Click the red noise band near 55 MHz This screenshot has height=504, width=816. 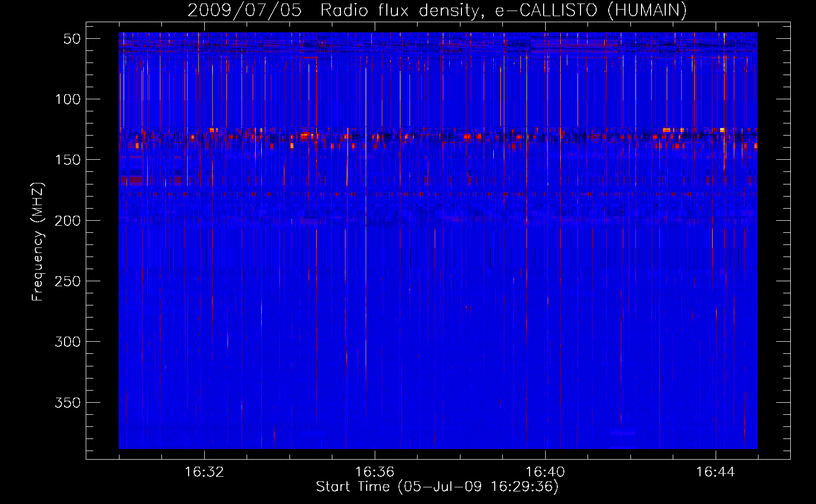tap(438, 44)
